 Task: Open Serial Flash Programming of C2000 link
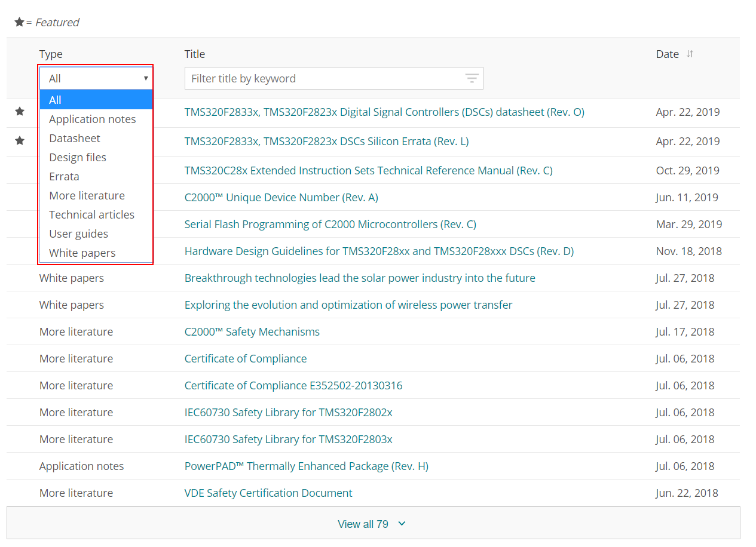coord(330,224)
